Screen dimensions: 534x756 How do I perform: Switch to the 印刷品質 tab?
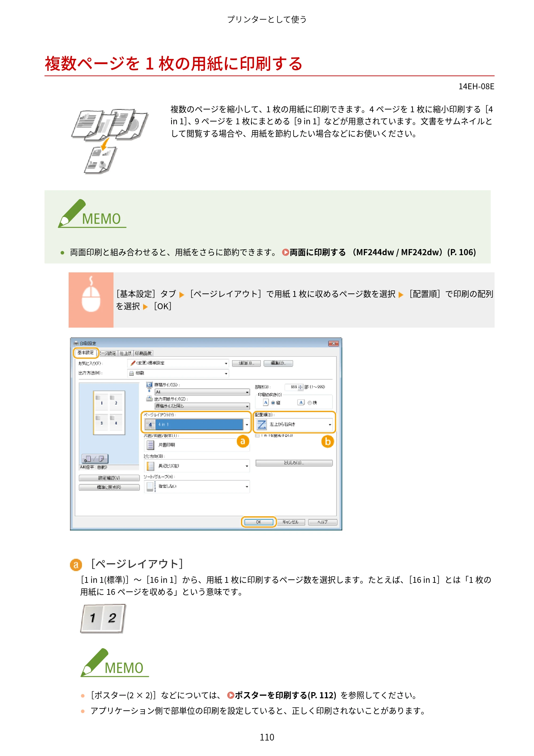[x=143, y=353]
